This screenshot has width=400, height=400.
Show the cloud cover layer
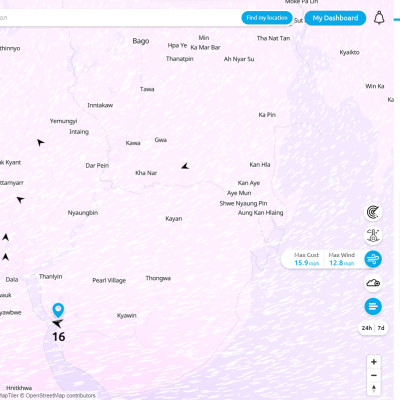373,283
